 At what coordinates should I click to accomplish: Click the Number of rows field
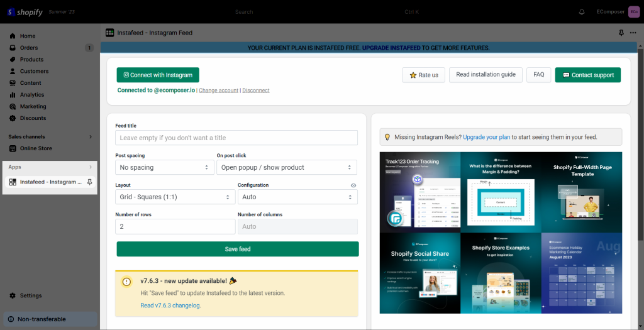175,226
